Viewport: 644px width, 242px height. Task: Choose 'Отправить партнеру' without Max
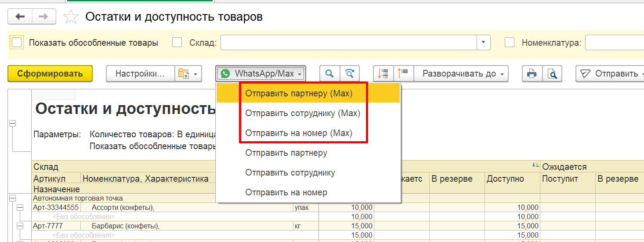308,153
